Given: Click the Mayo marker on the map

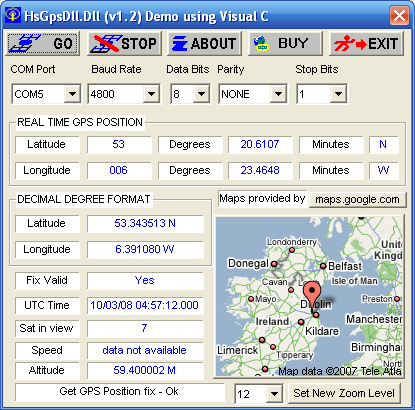Looking at the screenshot, I should [251, 299].
